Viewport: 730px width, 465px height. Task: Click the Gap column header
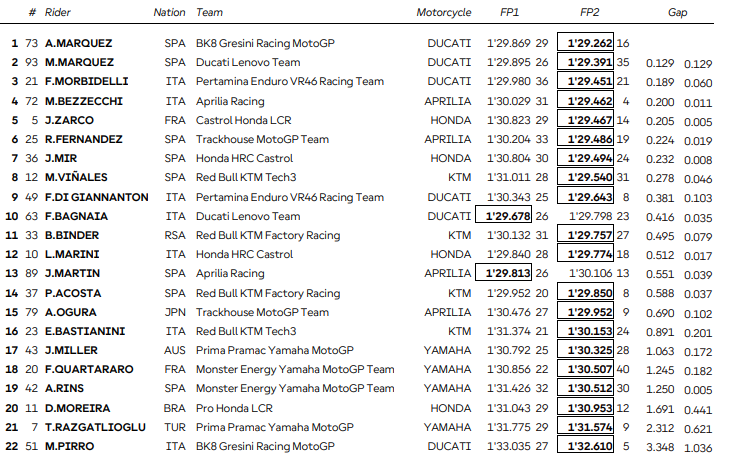tap(677, 13)
